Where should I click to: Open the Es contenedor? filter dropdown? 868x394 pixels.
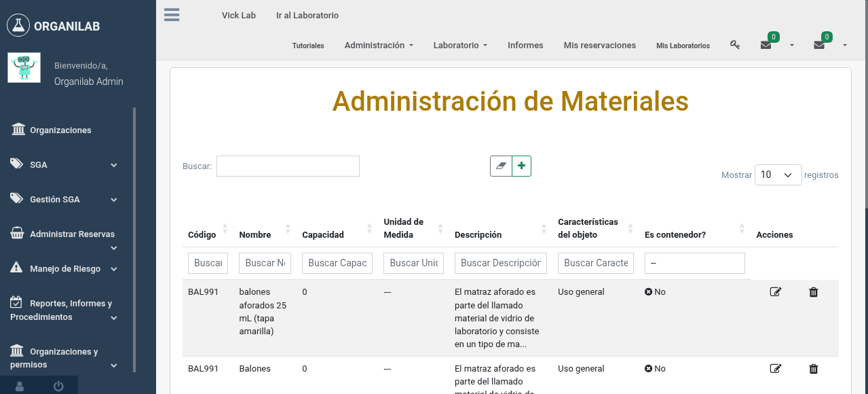694,263
